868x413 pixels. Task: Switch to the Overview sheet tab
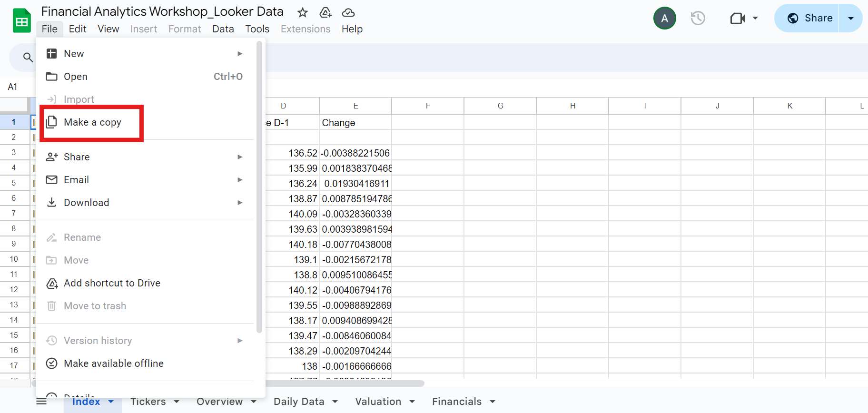pos(219,402)
